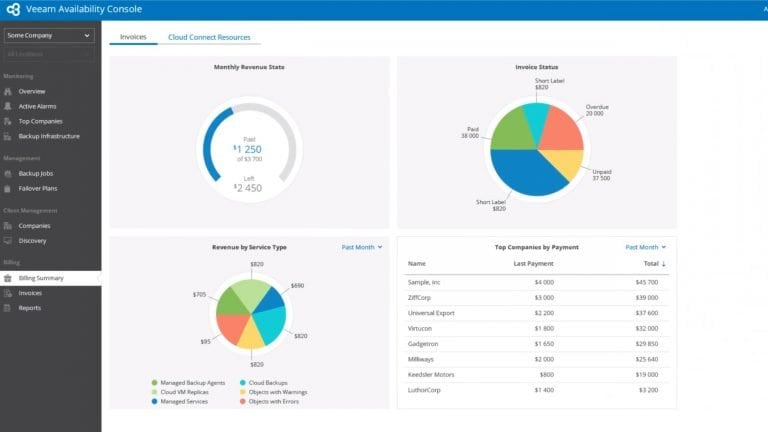Open the All Locations selector
768x432 pixels.
click(48, 54)
